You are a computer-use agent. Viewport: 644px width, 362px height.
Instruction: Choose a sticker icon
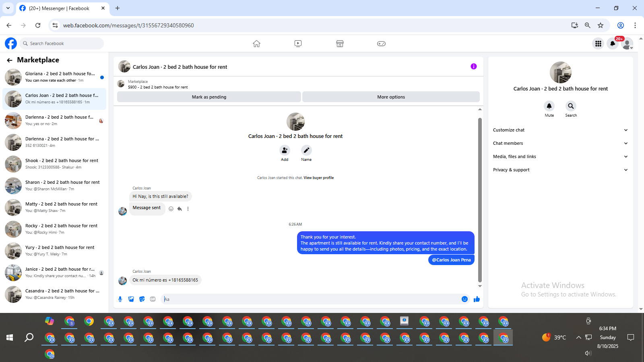(142, 299)
